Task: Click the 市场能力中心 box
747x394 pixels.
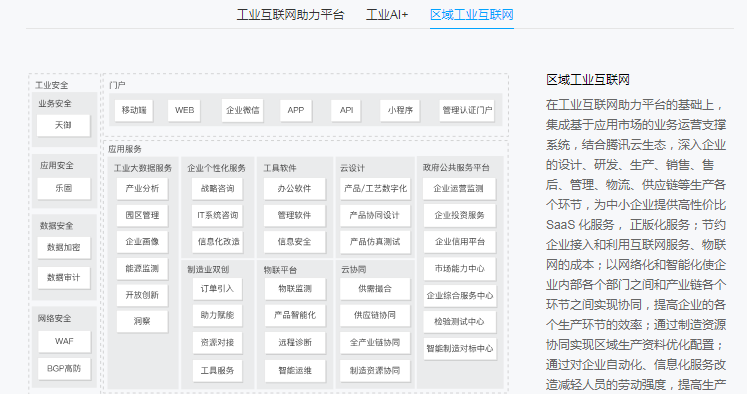Action: 459,269
